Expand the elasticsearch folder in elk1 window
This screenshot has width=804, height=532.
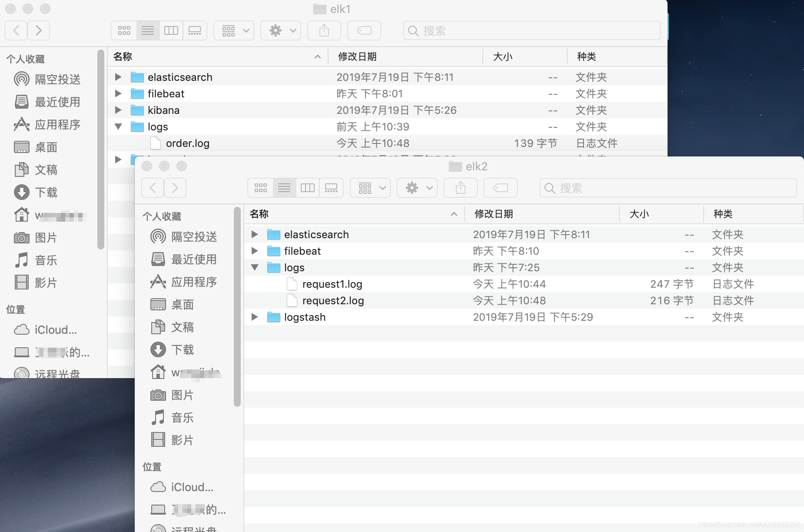tap(118, 77)
